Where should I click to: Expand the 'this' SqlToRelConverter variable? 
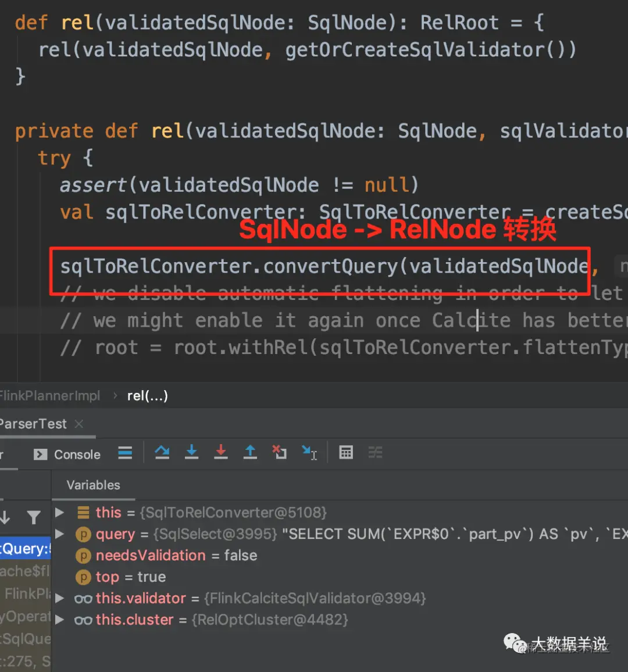tap(59, 513)
